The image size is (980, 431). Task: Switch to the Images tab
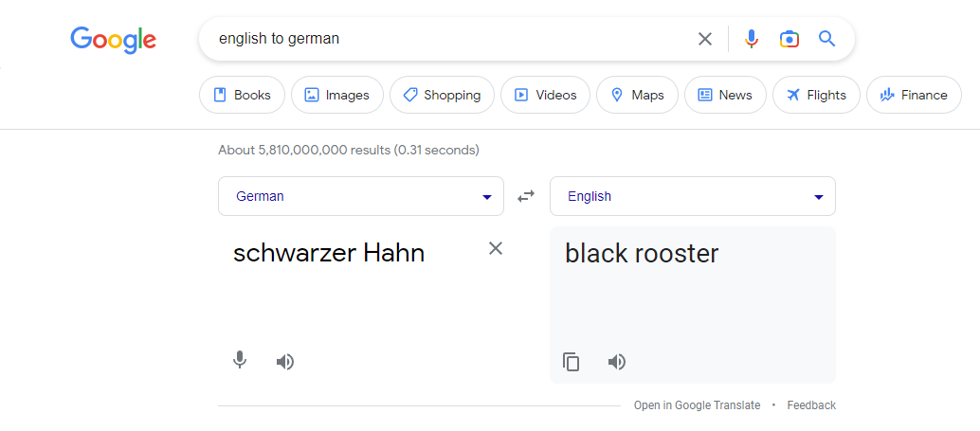[336, 95]
